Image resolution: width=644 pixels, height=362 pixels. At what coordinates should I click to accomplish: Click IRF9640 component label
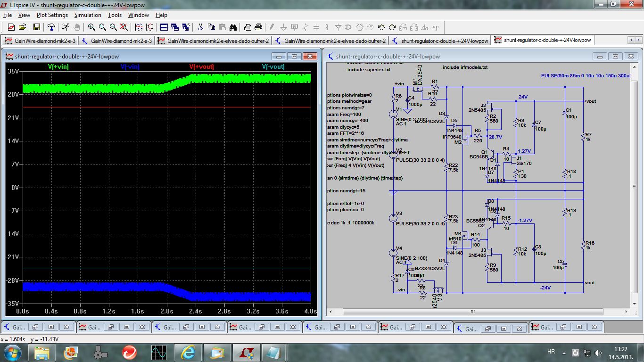click(452, 137)
